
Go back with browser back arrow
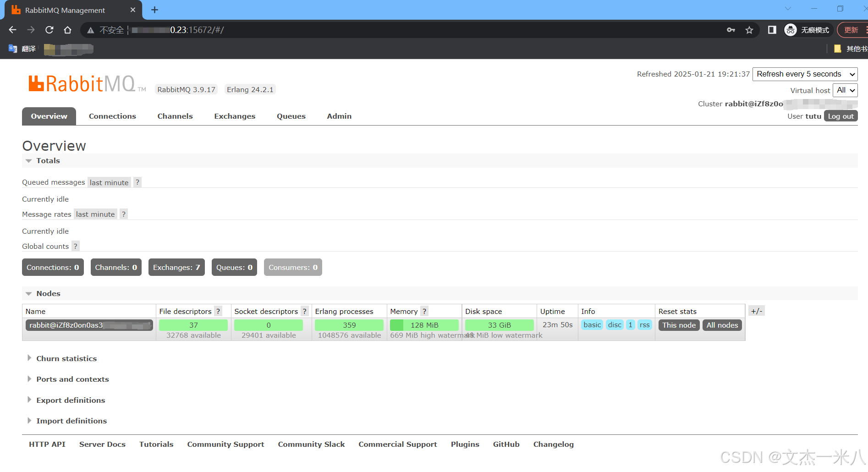[12, 30]
